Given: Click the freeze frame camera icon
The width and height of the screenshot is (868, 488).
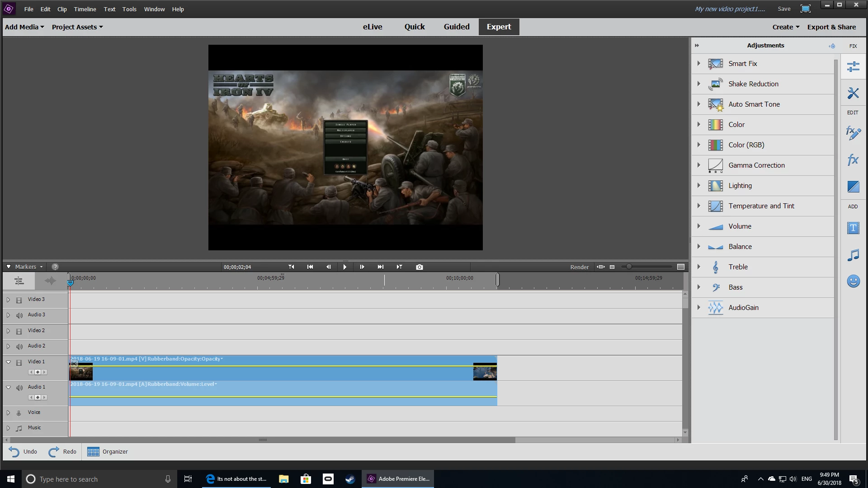Looking at the screenshot, I should 420,267.
